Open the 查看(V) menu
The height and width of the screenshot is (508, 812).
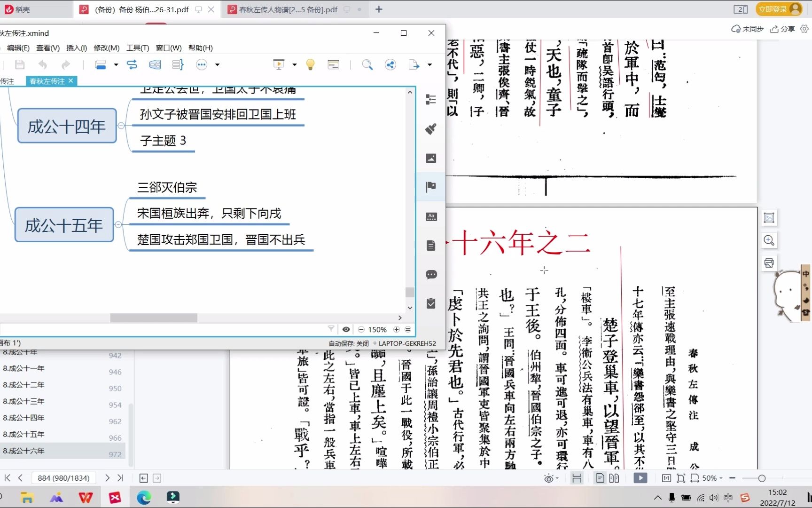[48, 48]
